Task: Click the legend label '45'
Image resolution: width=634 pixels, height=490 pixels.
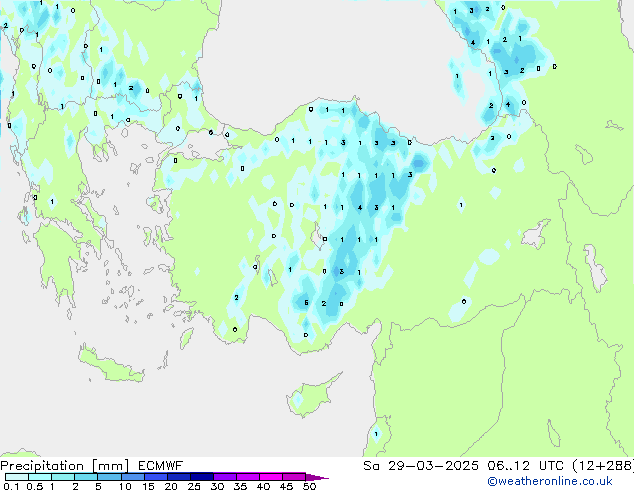Action: coord(286,486)
